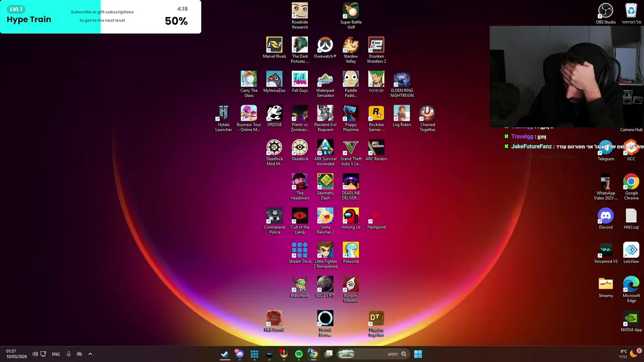Launch Slime Rancher 2 from the desktop

tap(325, 221)
